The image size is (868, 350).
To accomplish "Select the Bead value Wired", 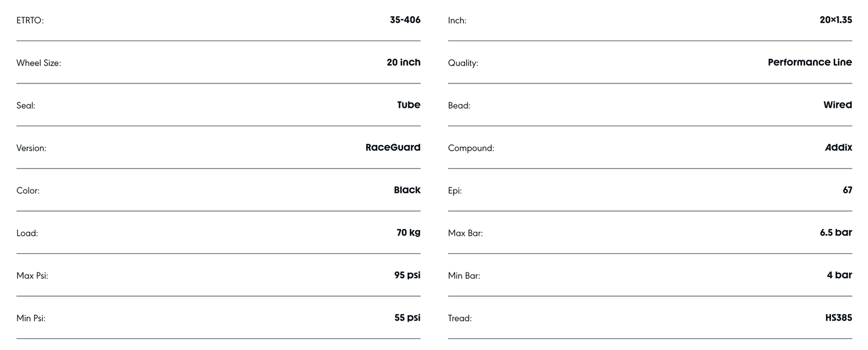I will pos(837,105).
